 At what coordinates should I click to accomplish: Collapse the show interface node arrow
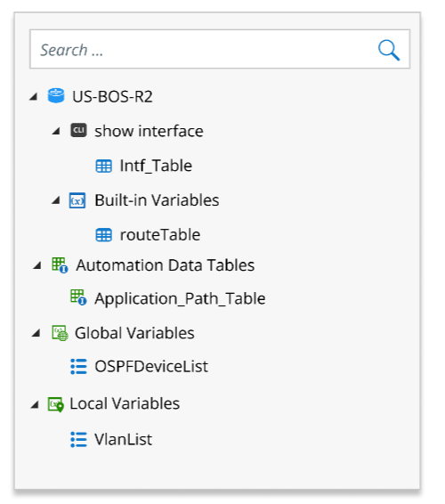(x=56, y=131)
